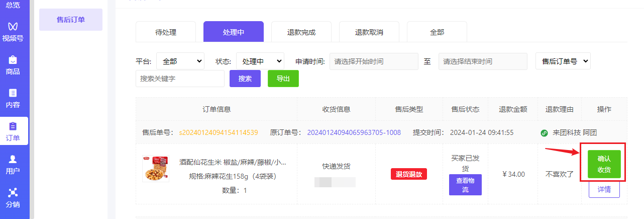Click the 退款理由 column header
644x219 pixels.
(x=560, y=109)
